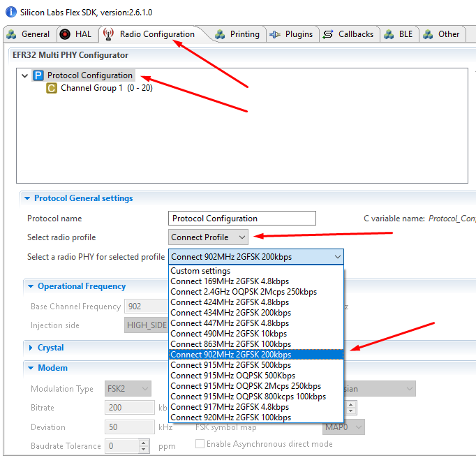Choose highlighted Connect 902MHz 2GFSK 200kbps option

pos(256,355)
